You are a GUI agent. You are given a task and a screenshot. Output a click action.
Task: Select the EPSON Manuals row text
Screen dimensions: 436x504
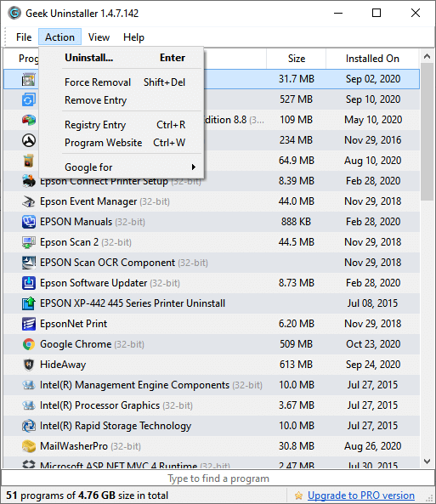[93, 222]
